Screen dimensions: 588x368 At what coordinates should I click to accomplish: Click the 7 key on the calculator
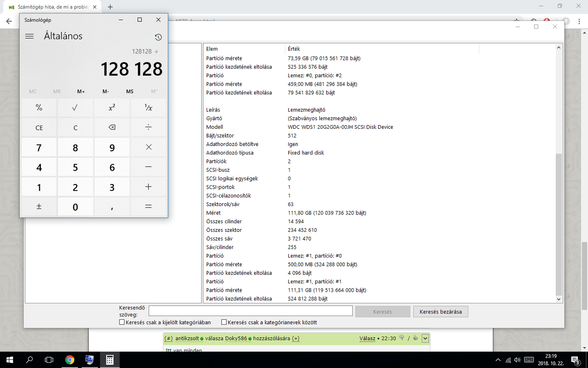pyautogui.click(x=39, y=147)
